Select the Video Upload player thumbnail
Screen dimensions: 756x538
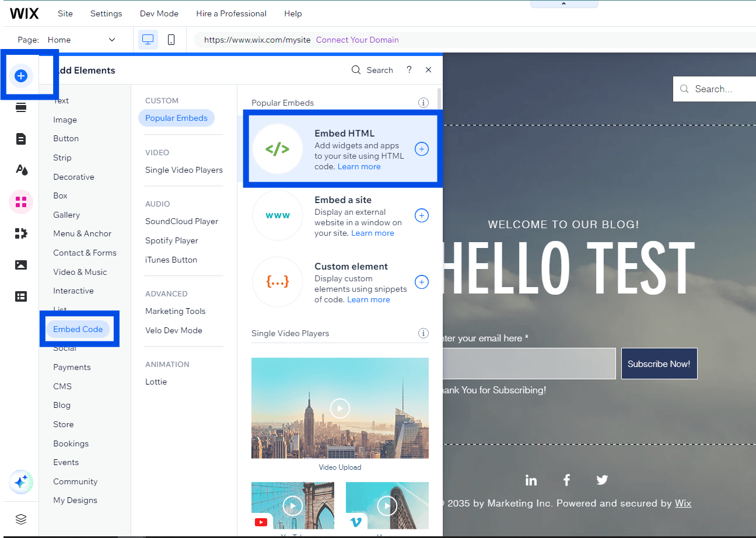coord(340,408)
